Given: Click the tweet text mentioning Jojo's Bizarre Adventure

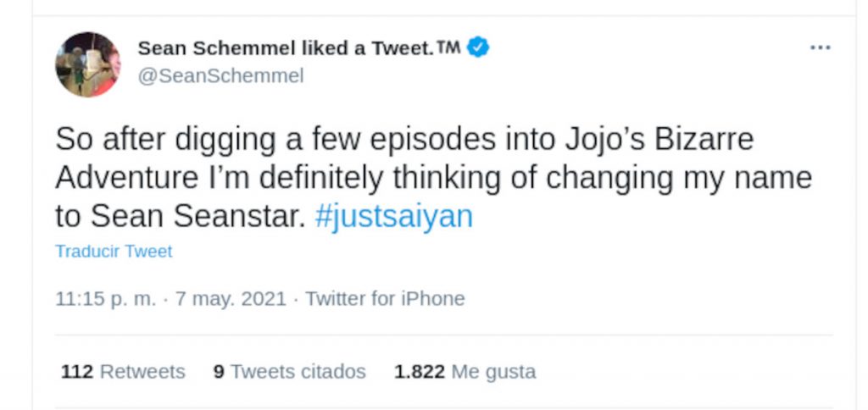Looking at the screenshot, I should pyautogui.click(x=404, y=139).
